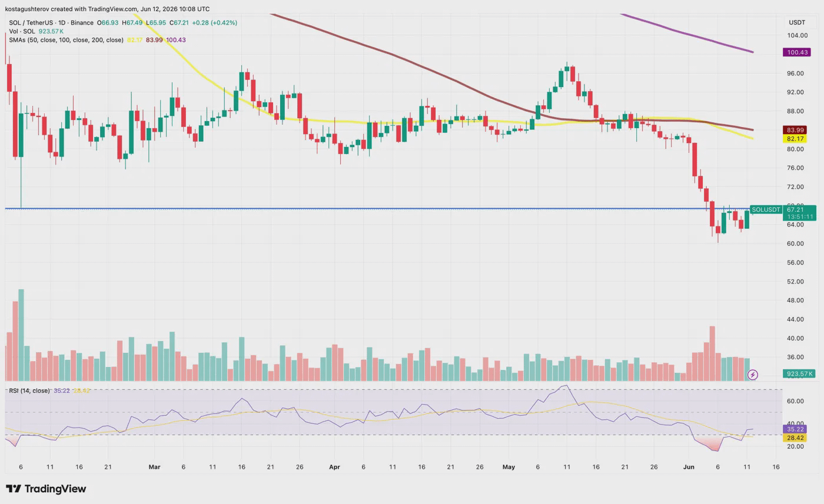
Task: Click the green 67.21 last price tag
Action: 795,209
